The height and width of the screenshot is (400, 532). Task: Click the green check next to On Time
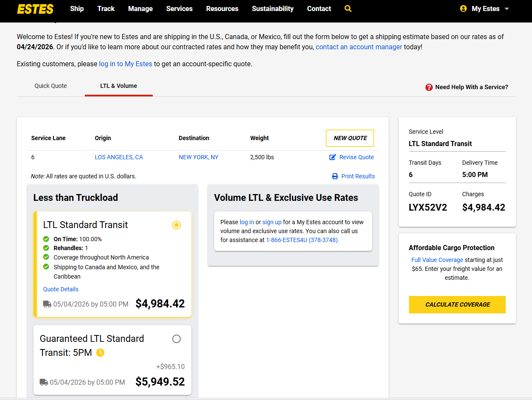46,239
